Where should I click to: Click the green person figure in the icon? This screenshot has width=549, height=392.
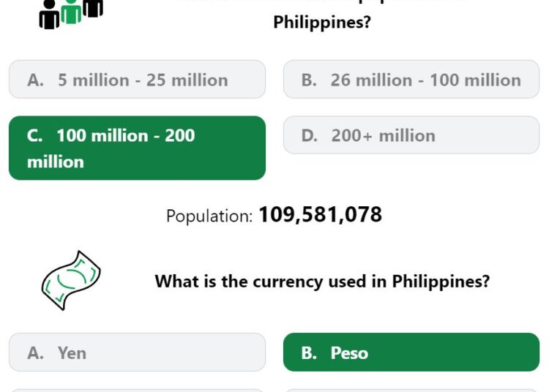(x=71, y=12)
